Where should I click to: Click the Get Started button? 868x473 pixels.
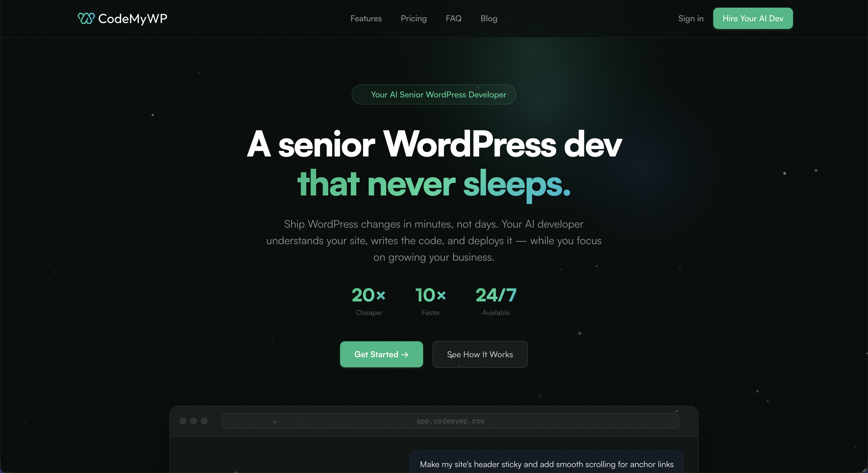coord(381,354)
